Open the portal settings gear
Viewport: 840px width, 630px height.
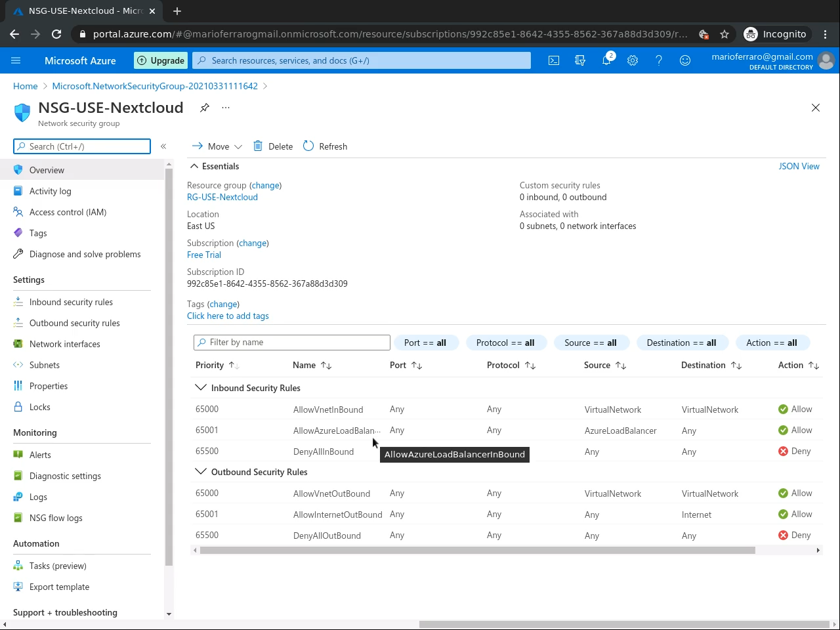633,60
